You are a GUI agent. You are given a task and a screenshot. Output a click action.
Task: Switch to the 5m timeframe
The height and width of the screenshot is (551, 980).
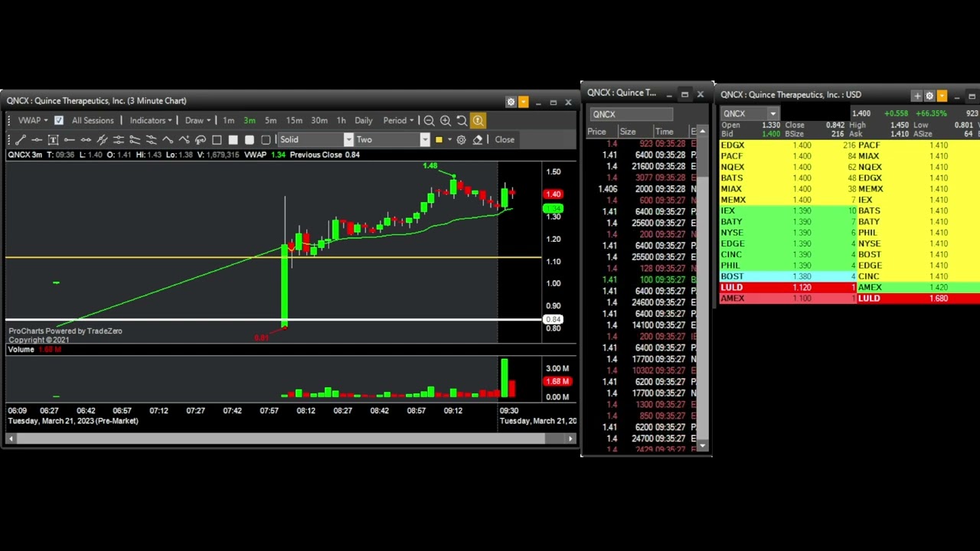click(x=270, y=120)
